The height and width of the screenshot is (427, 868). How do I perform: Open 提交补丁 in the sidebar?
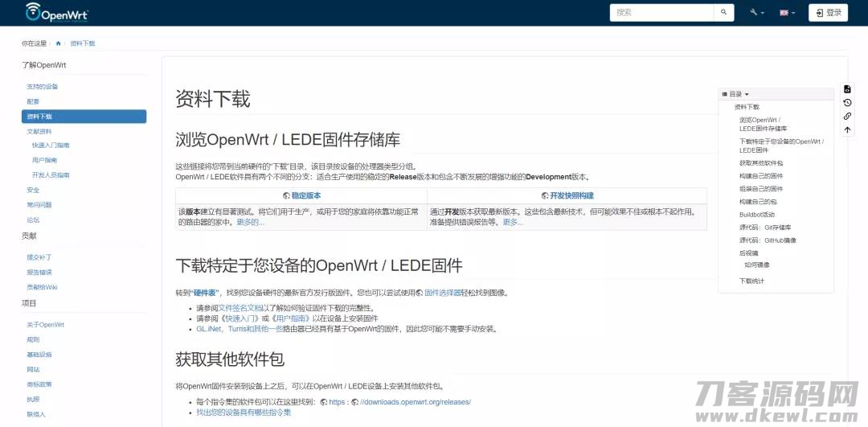point(39,257)
